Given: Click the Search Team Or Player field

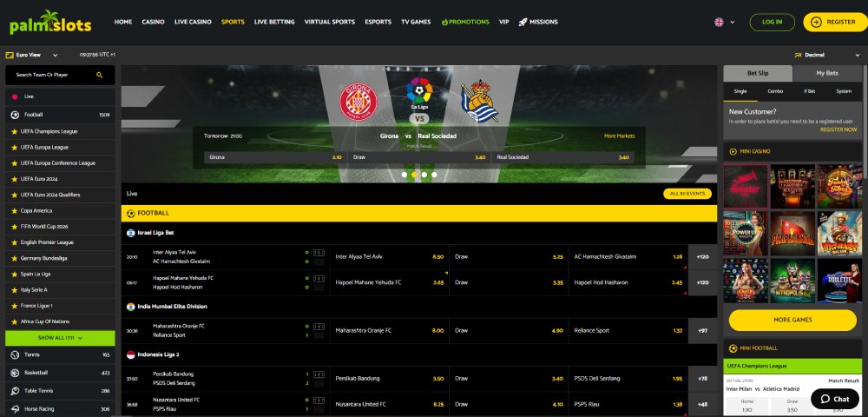Looking at the screenshot, I should click(x=61, y=75).
